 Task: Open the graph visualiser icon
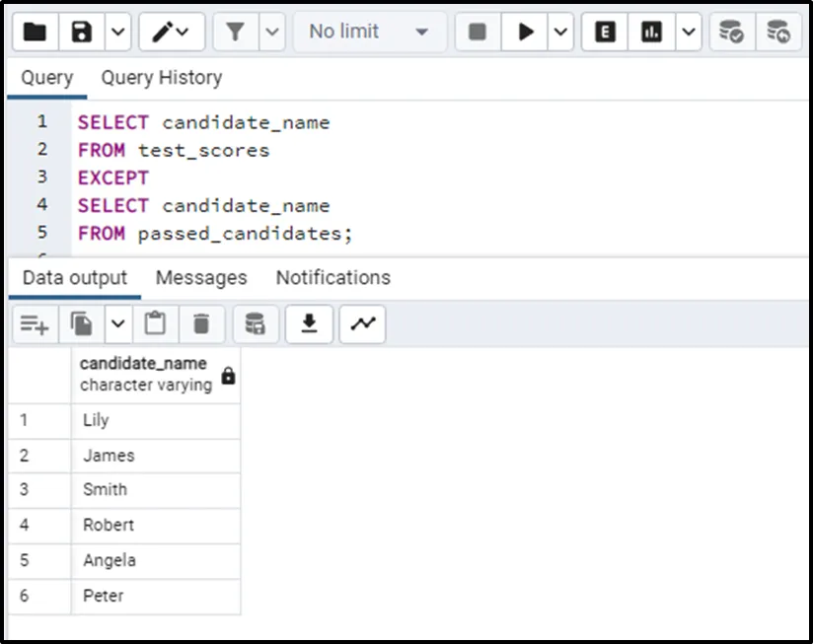click(x=362, y=324)
